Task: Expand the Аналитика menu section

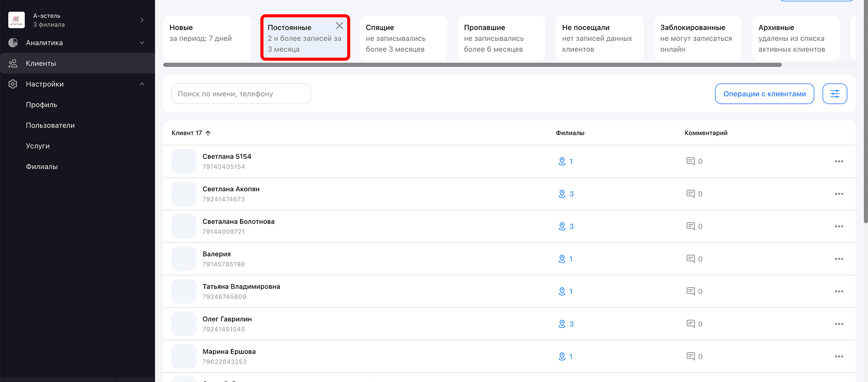Action: (142, 43)
